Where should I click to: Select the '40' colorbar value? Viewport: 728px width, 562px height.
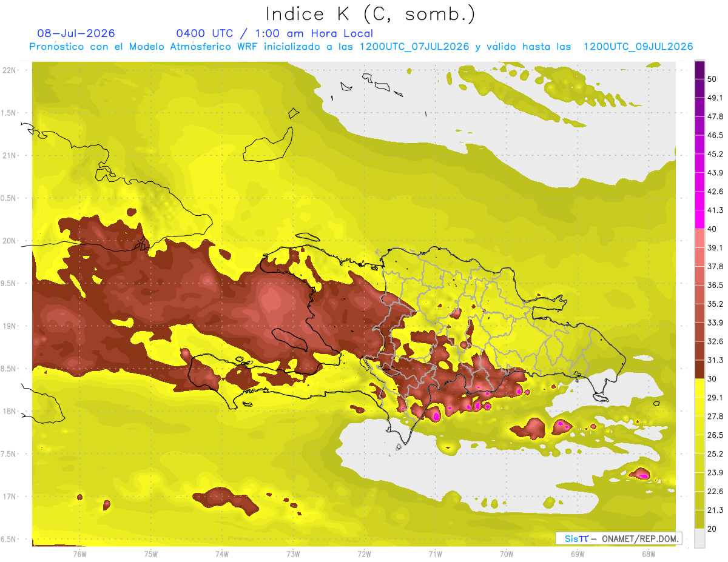coord(712,229)
